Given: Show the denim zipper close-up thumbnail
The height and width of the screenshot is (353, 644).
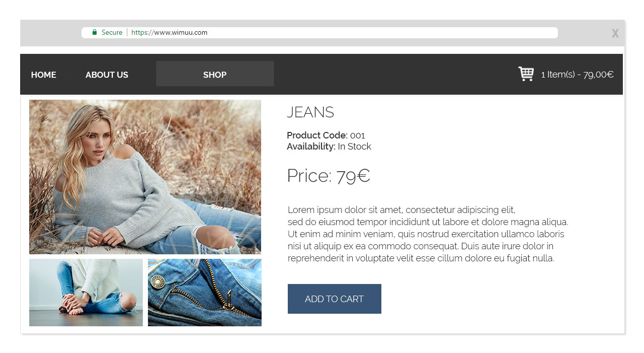Looking at the screenshot, I should click(205, 293).
